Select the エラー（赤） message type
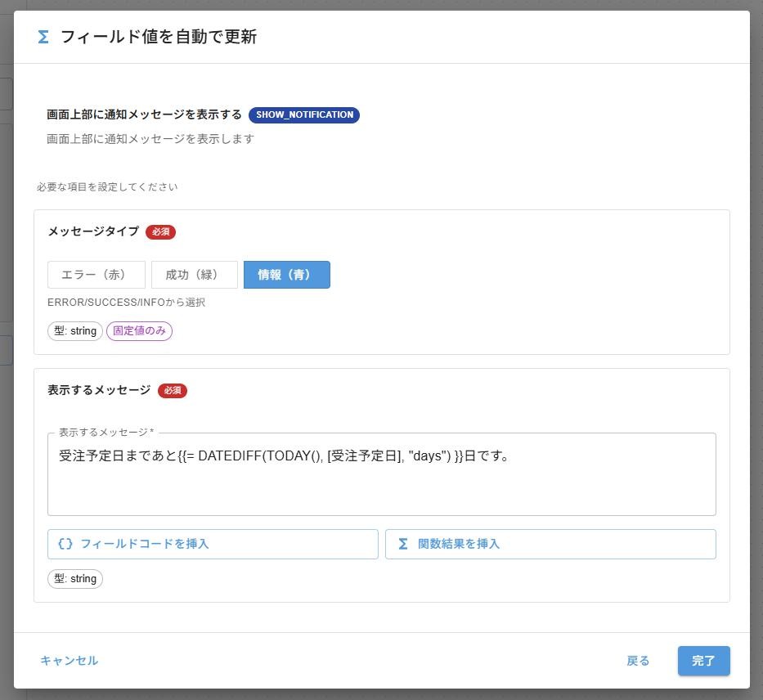Viewport: 763px width, 700px height. tap(96, 275)
